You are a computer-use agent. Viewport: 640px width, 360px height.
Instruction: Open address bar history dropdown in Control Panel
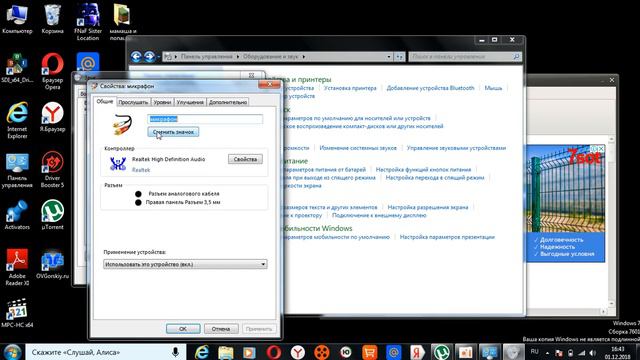(389, 57)
